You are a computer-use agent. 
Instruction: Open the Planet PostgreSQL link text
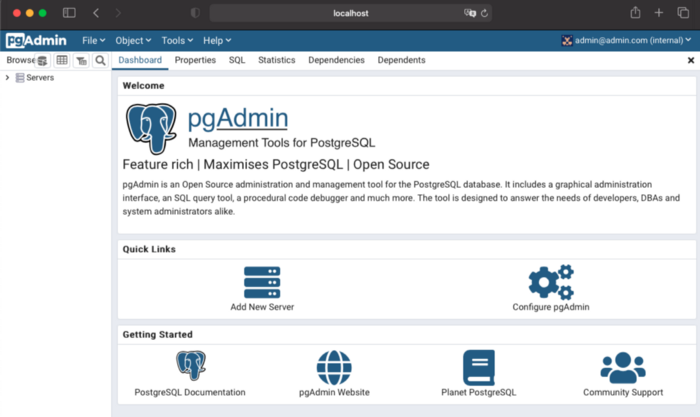coord(479,392)
